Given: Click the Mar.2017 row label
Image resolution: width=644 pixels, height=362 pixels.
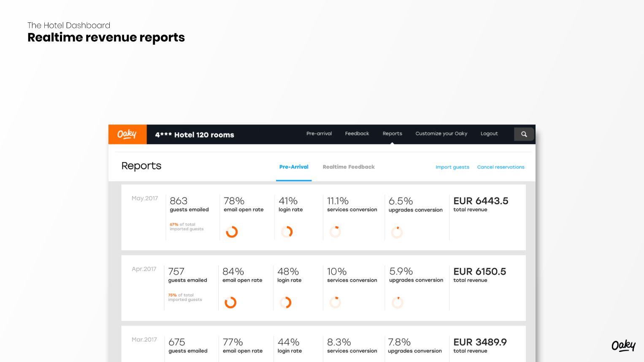Looking at the screenshot, I should click(144, 340).
